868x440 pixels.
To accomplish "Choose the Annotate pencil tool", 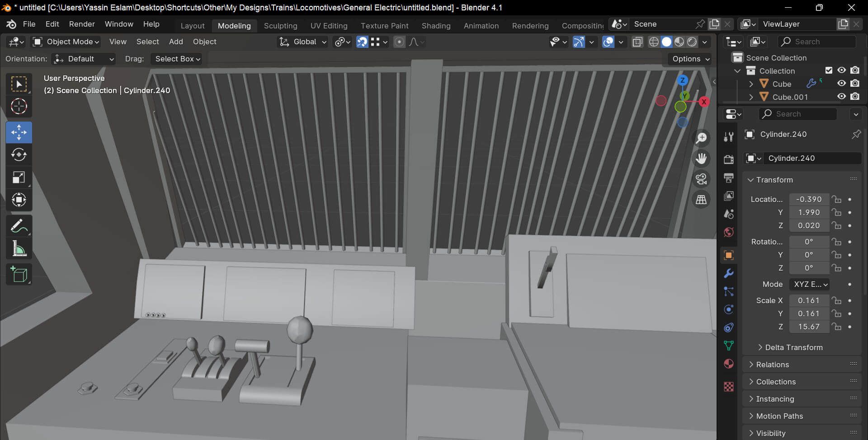I will click(x=19, y=226).
